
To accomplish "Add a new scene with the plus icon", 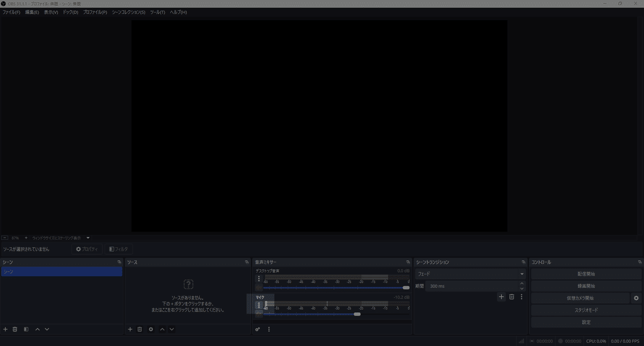I will point(5,329).
